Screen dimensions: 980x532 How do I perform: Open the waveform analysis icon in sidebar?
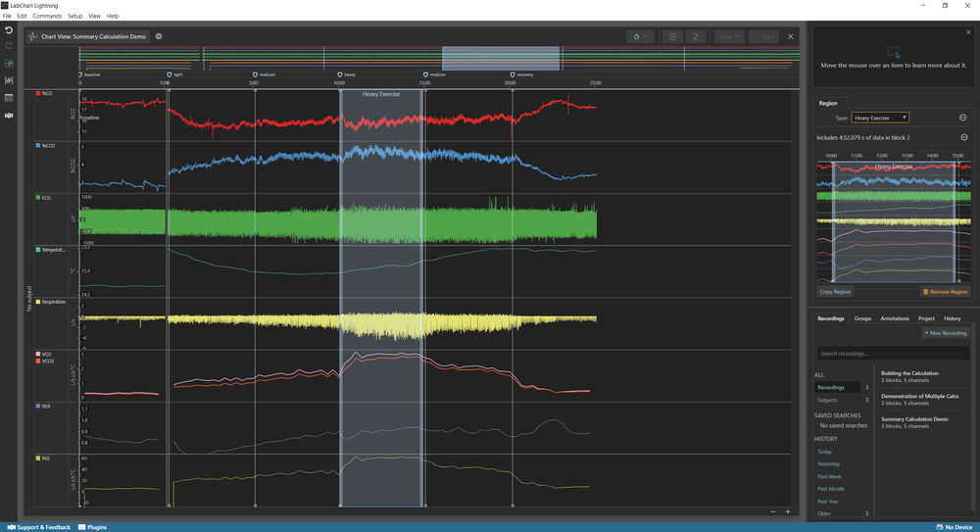click(x=9, y=80)
